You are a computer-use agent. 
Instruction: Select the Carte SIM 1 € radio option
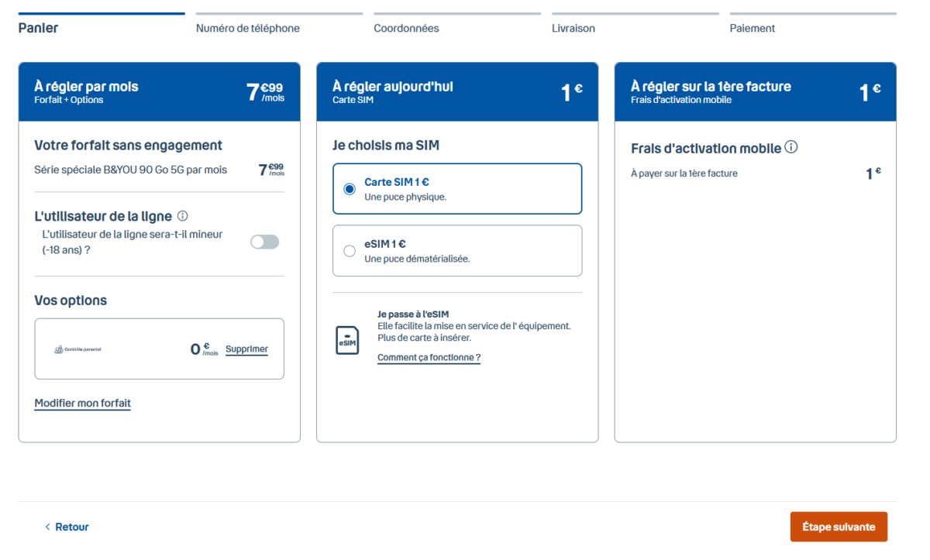coord(350,189)
